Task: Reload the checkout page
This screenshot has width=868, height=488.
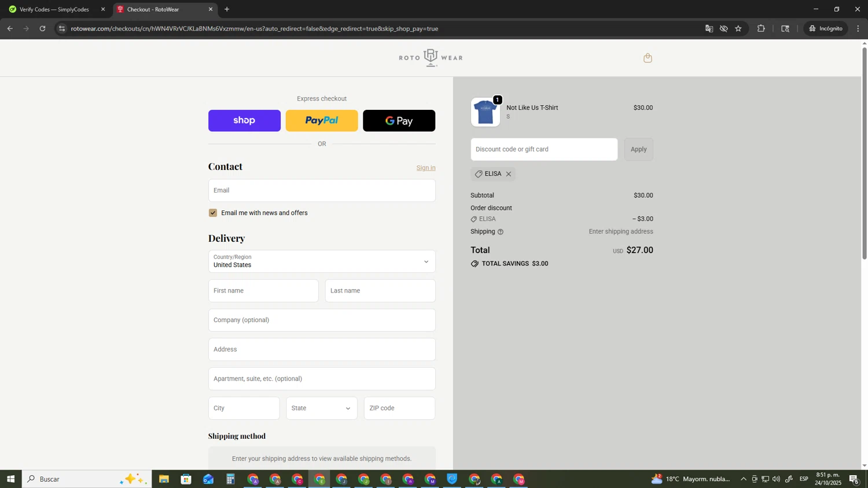Action: click(42, 28)
